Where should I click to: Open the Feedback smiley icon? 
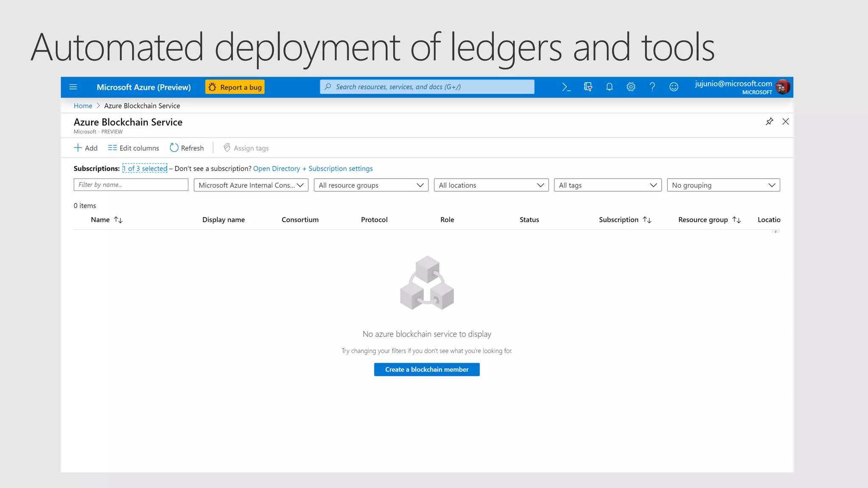pyautogui.click(x=674, y=87)
